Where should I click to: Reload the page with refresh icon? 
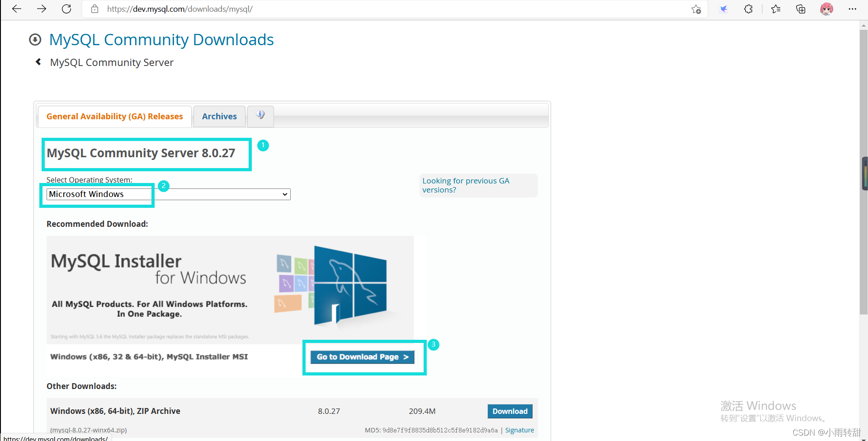coord(66,9)
